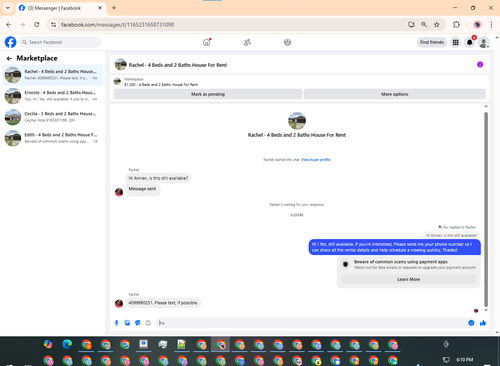
Task: Click the browser back arrow
Action: [x=9, y=25]
